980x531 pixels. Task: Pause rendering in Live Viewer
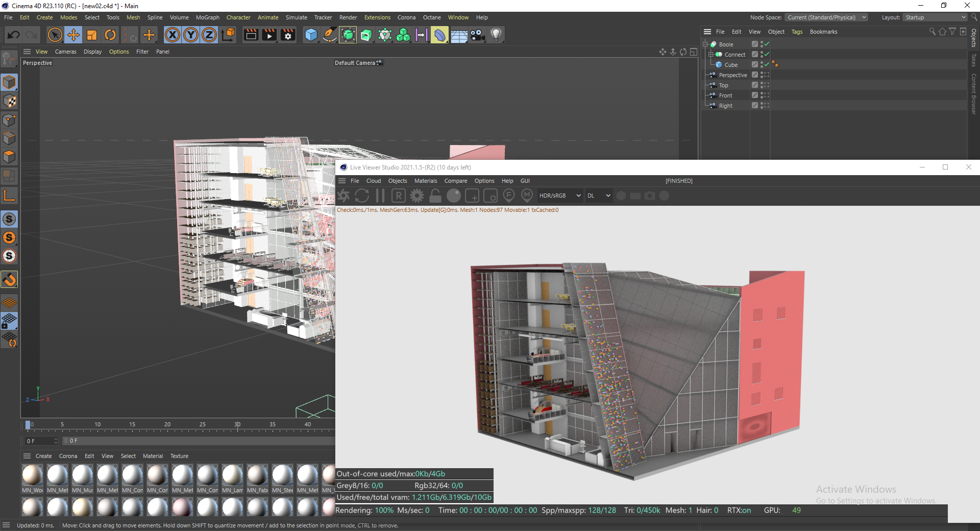380,196
